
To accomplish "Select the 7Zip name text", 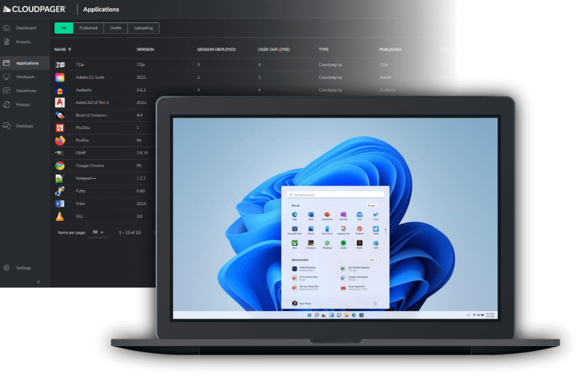I will tap(80, 64).
